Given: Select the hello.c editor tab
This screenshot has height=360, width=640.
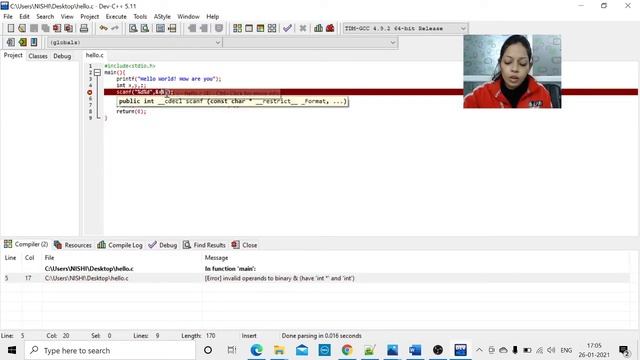Looking at the screenshot, I should [x=94, y=55].
